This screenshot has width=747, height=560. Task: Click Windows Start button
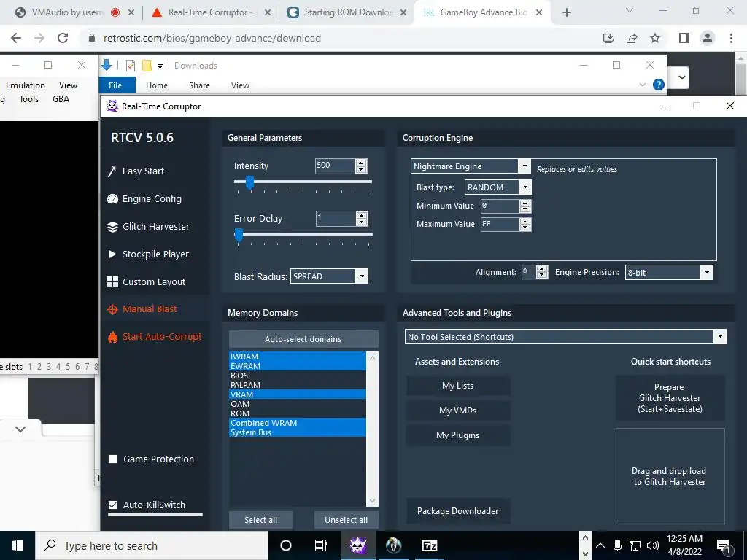click(x=18, y=545)
